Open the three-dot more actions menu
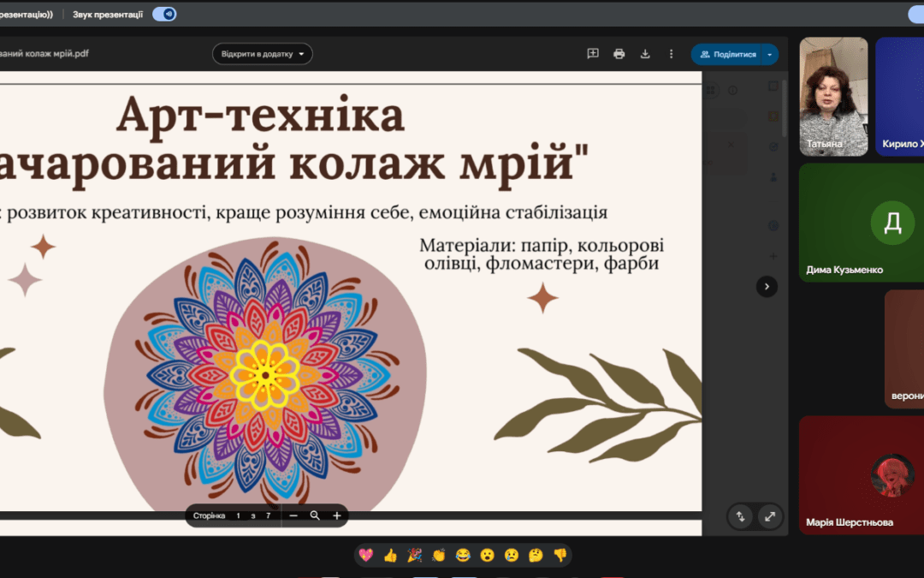The height and width of the screenshot is (578, 924). [x=672, y=54]
